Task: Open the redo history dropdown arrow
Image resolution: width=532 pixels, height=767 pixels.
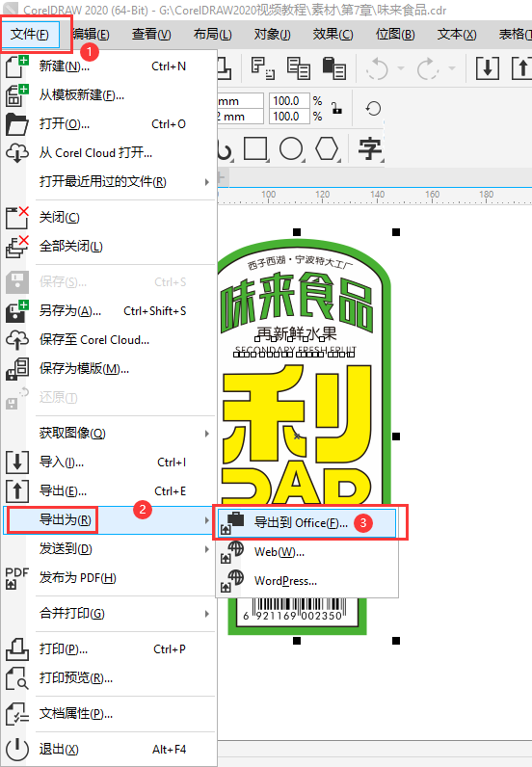Action: [x=452, y=68]
